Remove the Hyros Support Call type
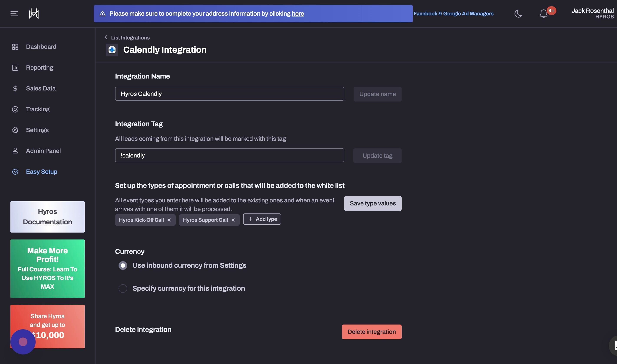Viewport: 617px width, 364px height. pyautogui.click(x=233, y=220)
